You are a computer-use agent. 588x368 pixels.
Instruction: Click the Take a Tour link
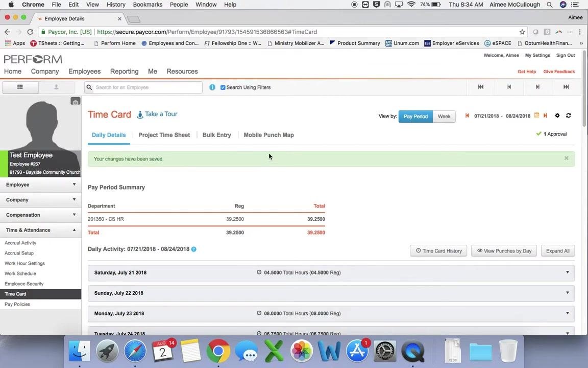(x=157, y=114)
